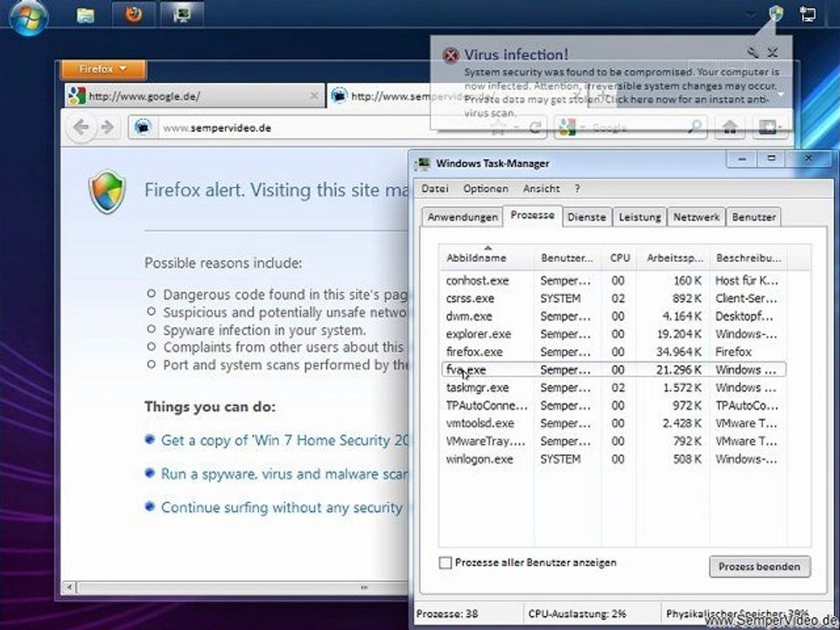840x630 pixels.
Task: Click the Firefox horizontal scrollbar
Action: 241,588
